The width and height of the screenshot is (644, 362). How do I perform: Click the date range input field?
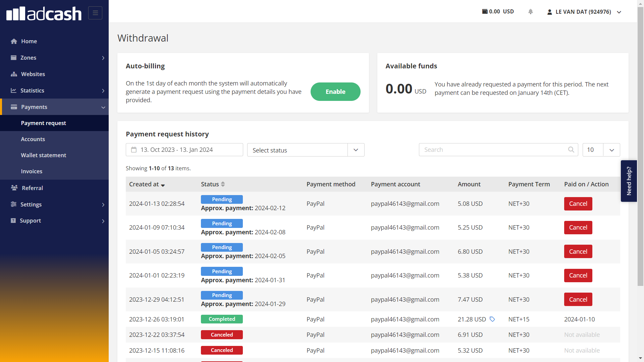point(184,150)
